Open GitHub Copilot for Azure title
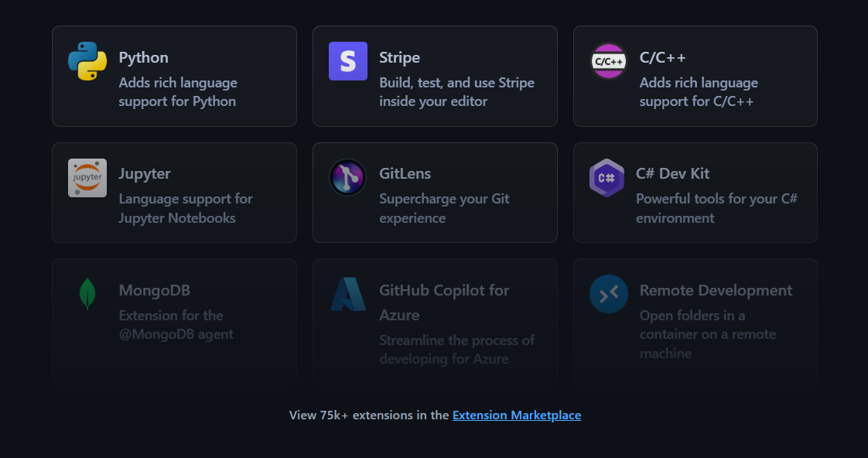Image resolution: width=868 pixels, height=458 pixels. pyautogui.click(x=444, y=302)
